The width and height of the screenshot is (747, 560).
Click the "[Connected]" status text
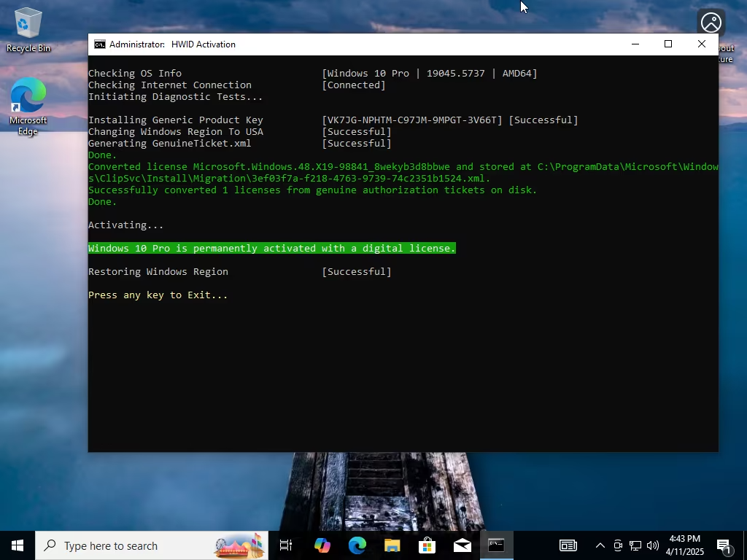[x=354, y=85]
